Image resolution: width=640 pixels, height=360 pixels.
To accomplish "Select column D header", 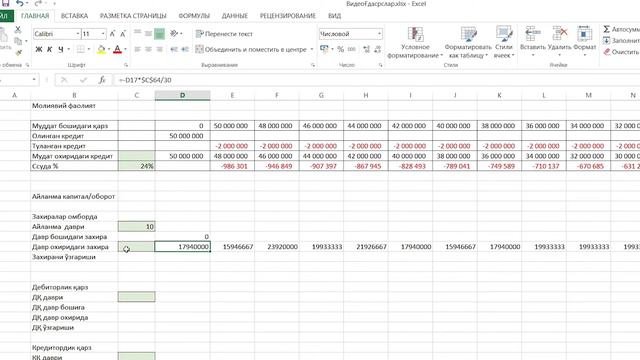I will pyautogui.click(x=182, y=95).
